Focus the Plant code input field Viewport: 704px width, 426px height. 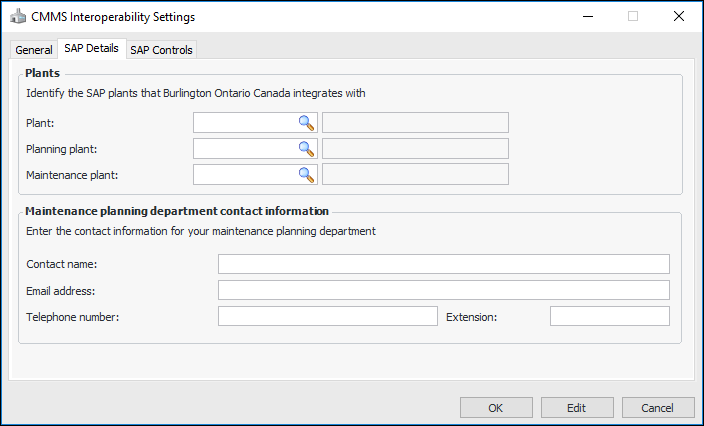pos(245,123)
